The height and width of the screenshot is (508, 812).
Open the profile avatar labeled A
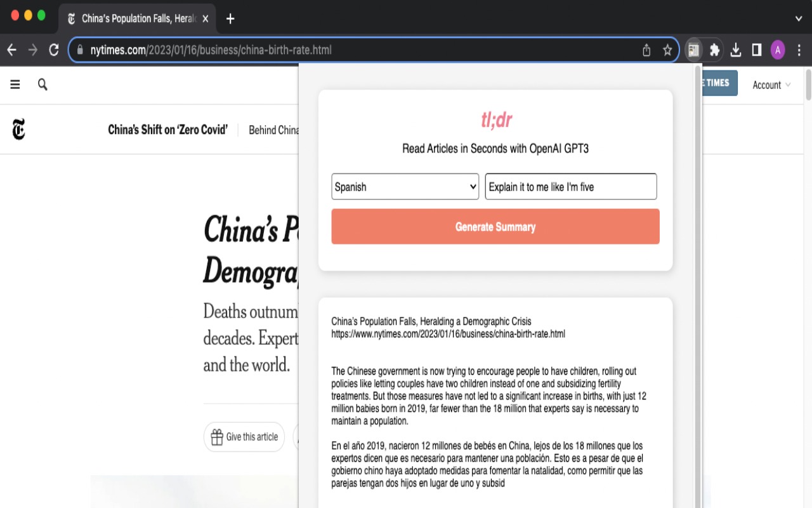(x=778, y=50)
